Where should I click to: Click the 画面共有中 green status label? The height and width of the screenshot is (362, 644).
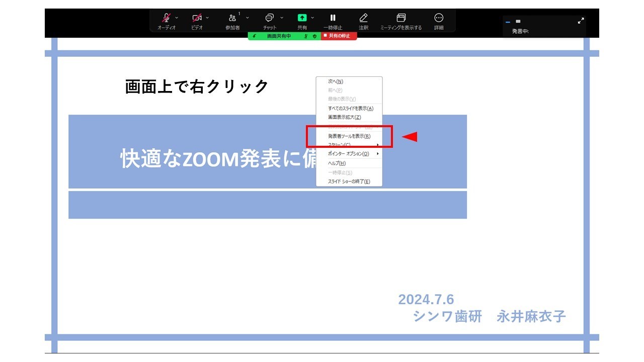point(279,36)
